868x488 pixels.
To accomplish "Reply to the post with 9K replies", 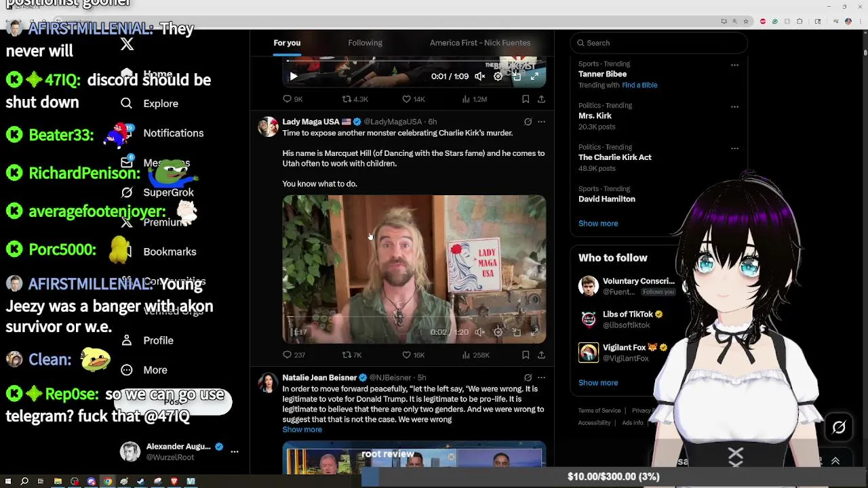I will click(x=292, y=99).
